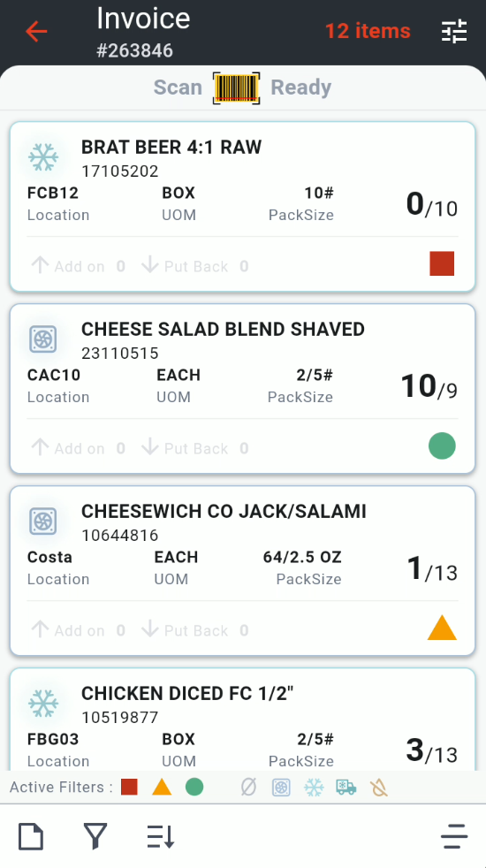Open the filter settings sliders icon
Screen dimensions: 486x868
454,32
